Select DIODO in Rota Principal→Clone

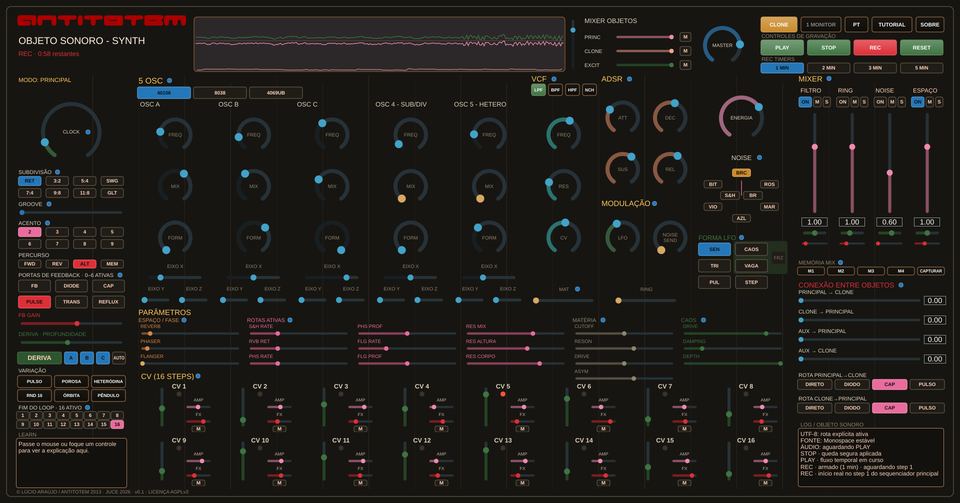(x=852, y=384)
